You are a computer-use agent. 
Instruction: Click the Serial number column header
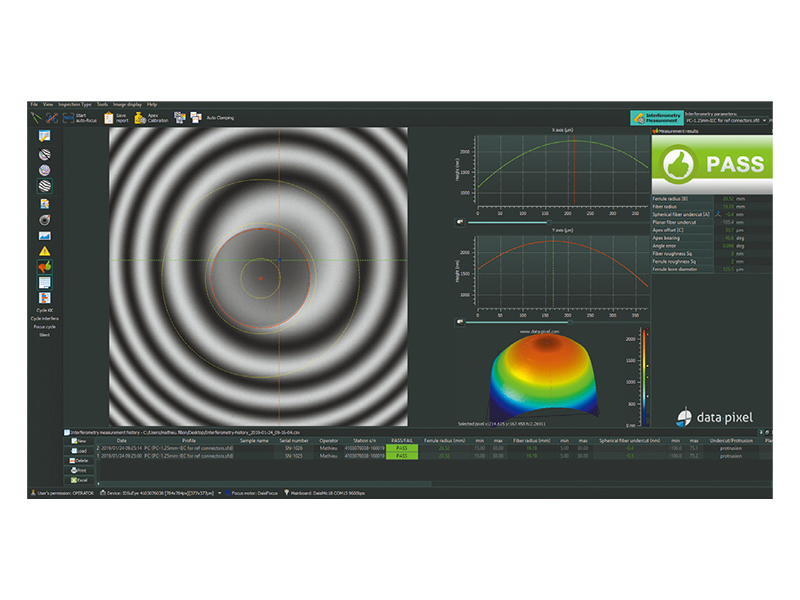click(294, 440)
